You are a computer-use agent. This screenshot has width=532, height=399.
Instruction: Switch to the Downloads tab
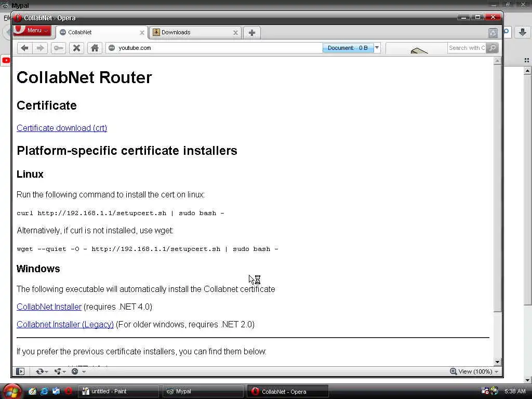pos(195,33)
